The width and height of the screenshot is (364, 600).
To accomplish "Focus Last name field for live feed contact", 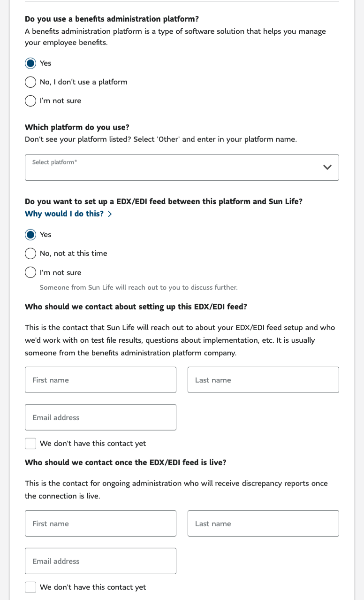I will click(263, 523).
